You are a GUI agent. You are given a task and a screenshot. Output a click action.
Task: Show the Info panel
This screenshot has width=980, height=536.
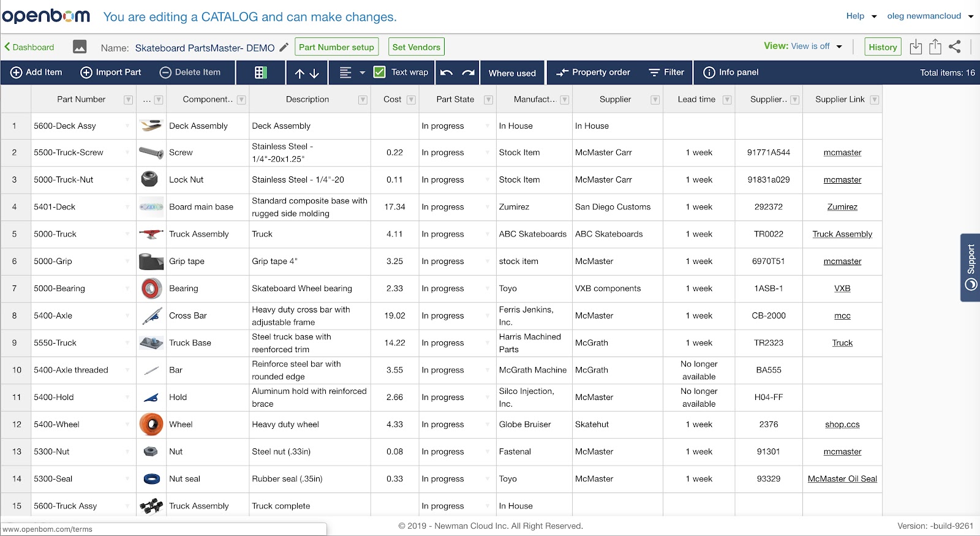[x=731, y=72]
